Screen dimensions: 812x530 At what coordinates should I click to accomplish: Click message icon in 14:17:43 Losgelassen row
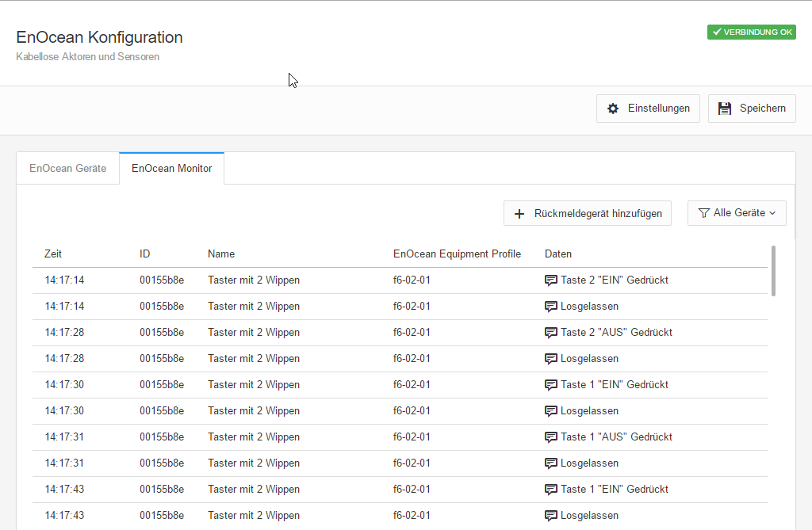(551, 516)
